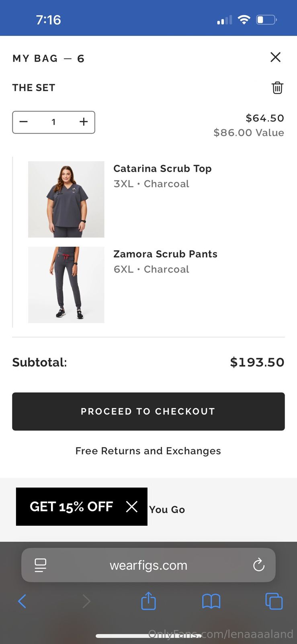Tap the Catarina Scrub Top title
Image resolution: width=297 pixels, height=644 pixels.
pyautogui.click(x=162, y=169)
